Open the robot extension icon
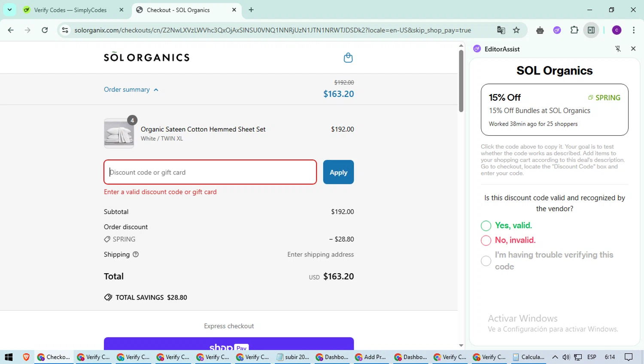Screen dimensions: 644x364 [540, 30]
